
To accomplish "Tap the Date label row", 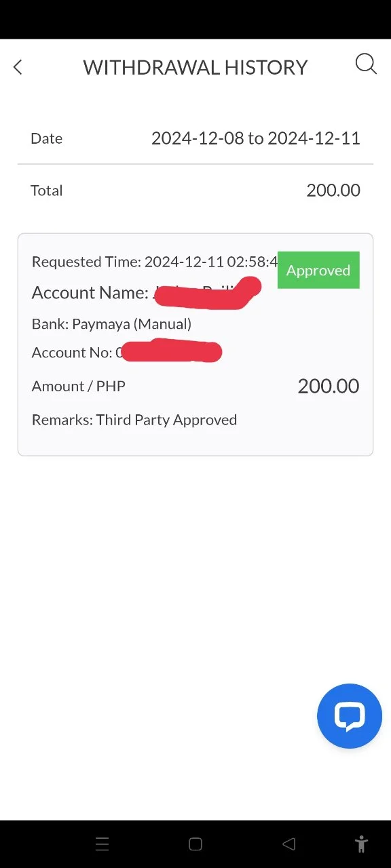I will [x=195, y=138].
